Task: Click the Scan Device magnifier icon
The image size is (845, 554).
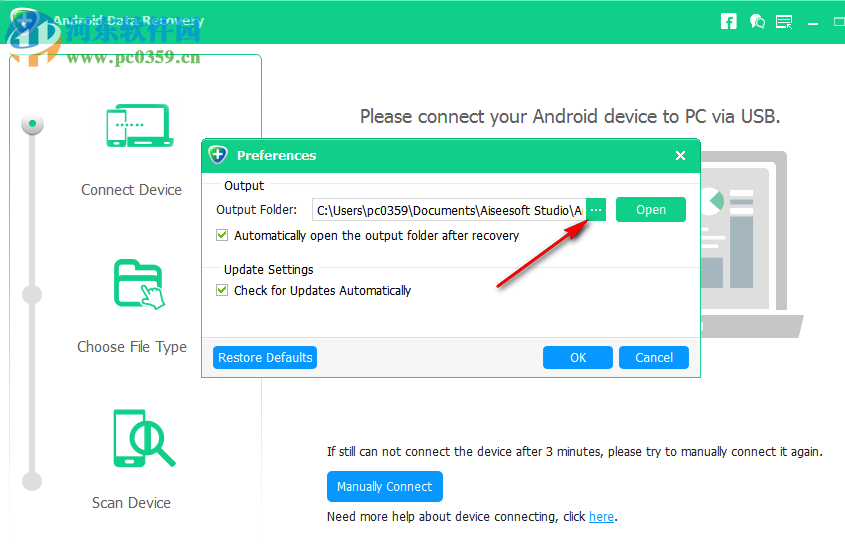Action: click(144, 438)
